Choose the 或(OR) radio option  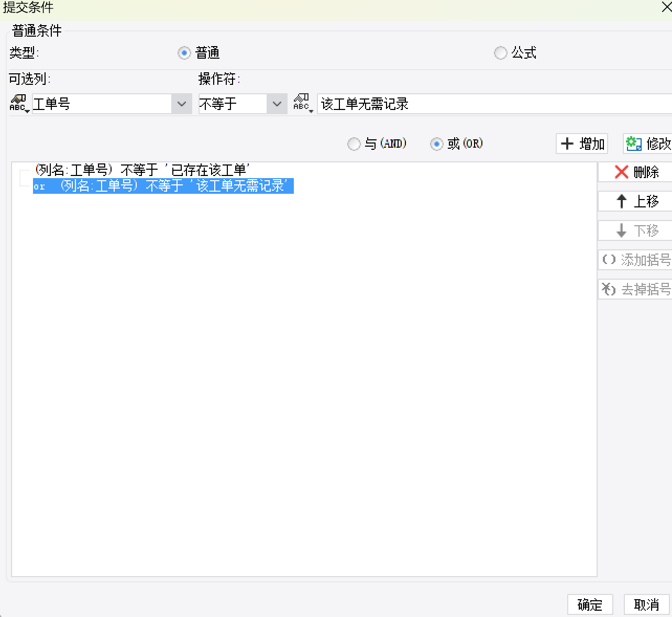coord(437,144)
